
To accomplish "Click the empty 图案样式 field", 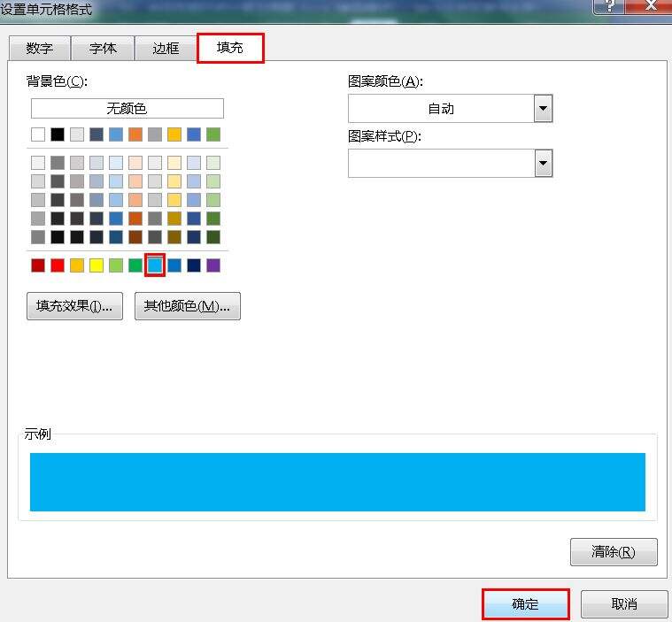I will pyautogui.click(x=441, y=163).
